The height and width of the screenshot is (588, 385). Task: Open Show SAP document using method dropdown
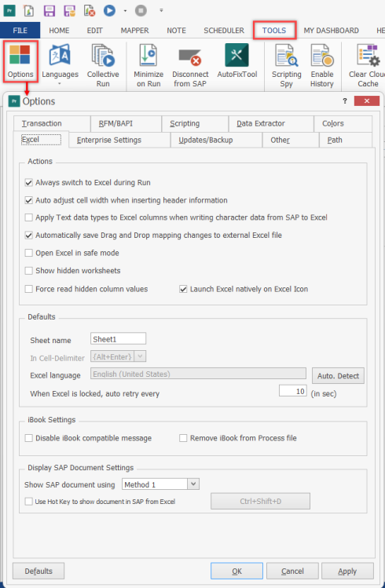point(193,484)
